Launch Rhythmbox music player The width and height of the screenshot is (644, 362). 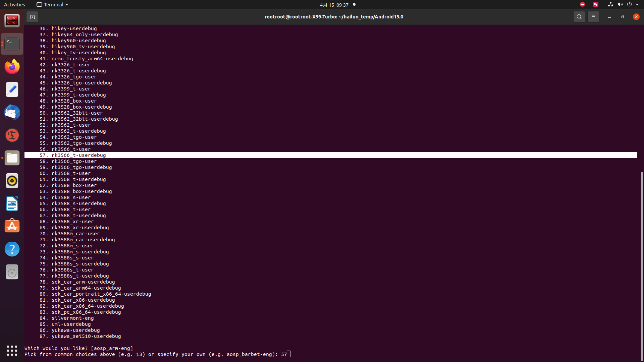[x=12, y=181]
